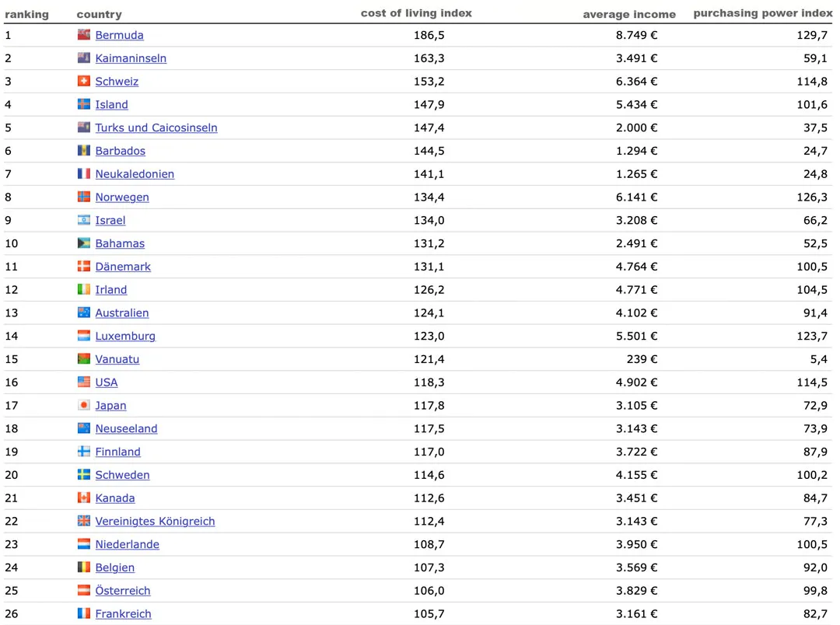Visit the Irland link
Screen dimensions: 840x625
click(x=111, y=290)
